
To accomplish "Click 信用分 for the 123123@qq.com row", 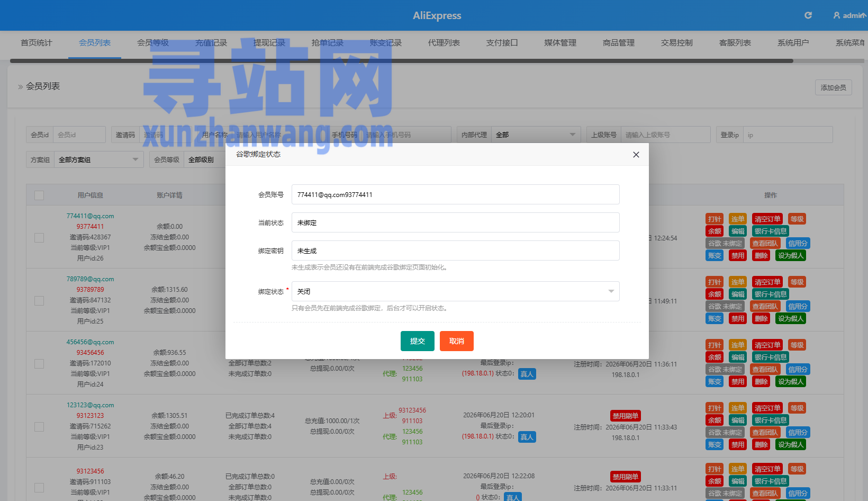I will pos(798,432).
